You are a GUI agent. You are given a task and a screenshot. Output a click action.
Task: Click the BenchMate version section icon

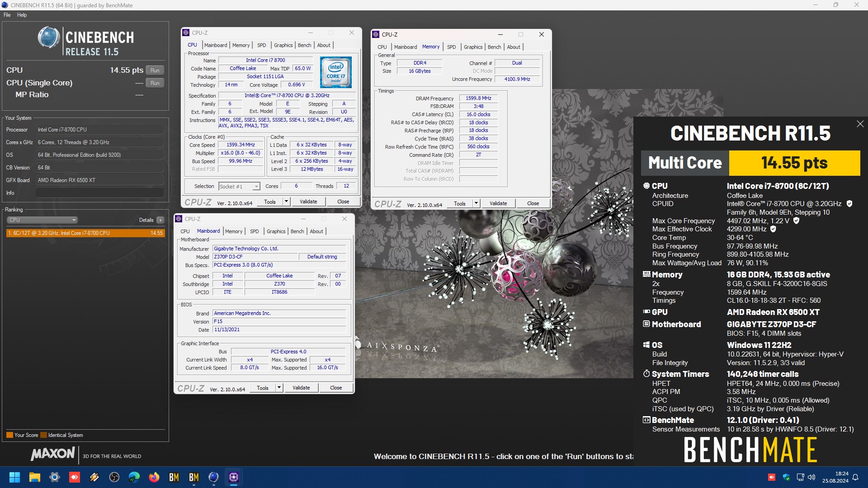pos(646,420)
